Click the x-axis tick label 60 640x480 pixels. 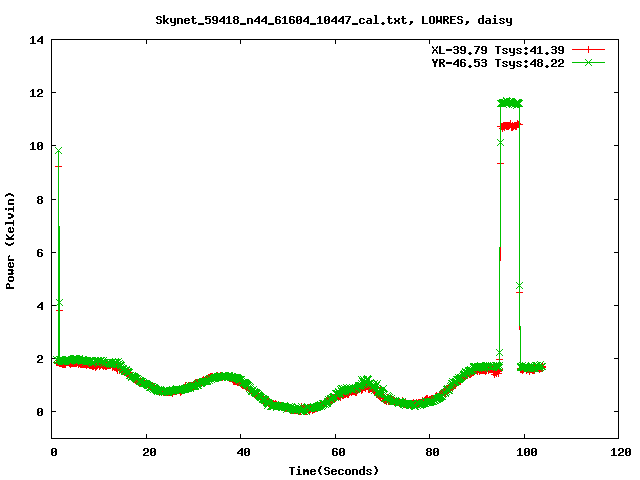pyautogui.click(x=338, y=452)
